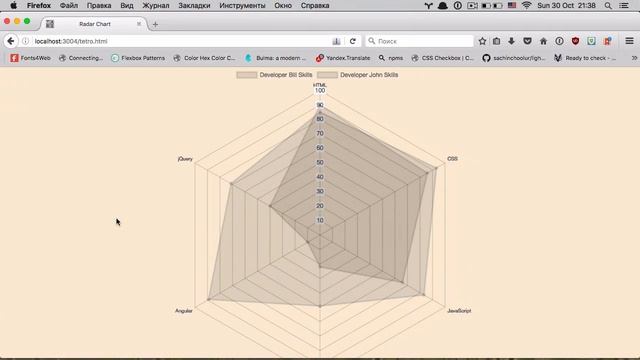The height and width of the screenshot is (360, 640).
Task: Open the Закладки menu
Action: [194, 5]
